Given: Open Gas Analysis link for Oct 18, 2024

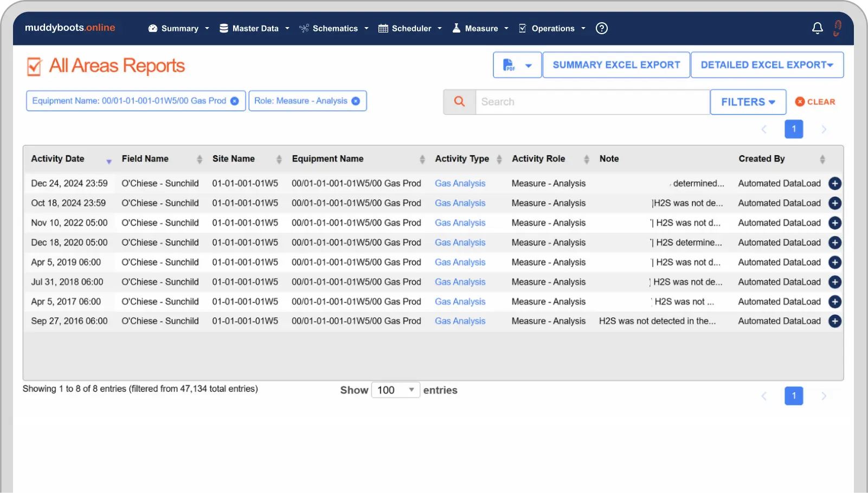Looking at the screenshot, I should point(460,203).
